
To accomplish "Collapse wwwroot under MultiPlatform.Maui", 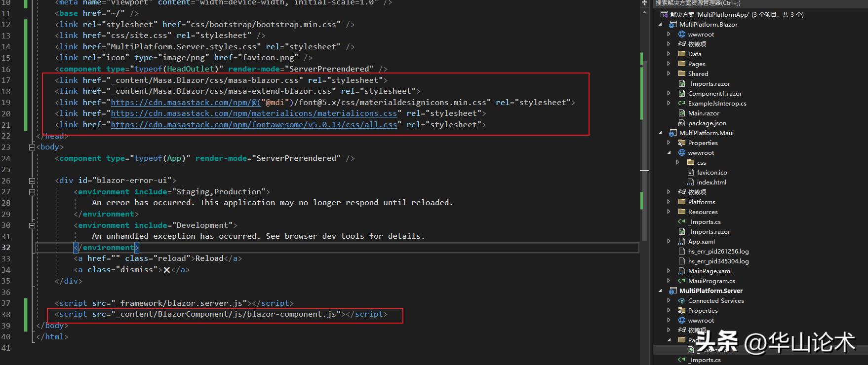I will coord(669,152).
